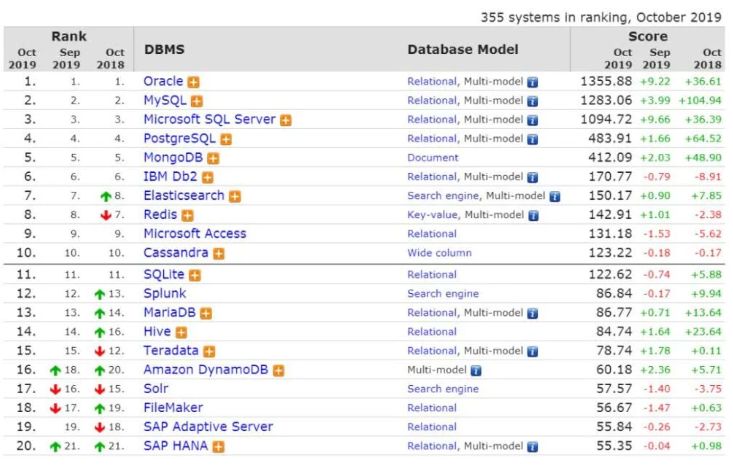Click the orange plus icon beside SAP HANA
Screen dimensions: 733x466
pos(218,447)
